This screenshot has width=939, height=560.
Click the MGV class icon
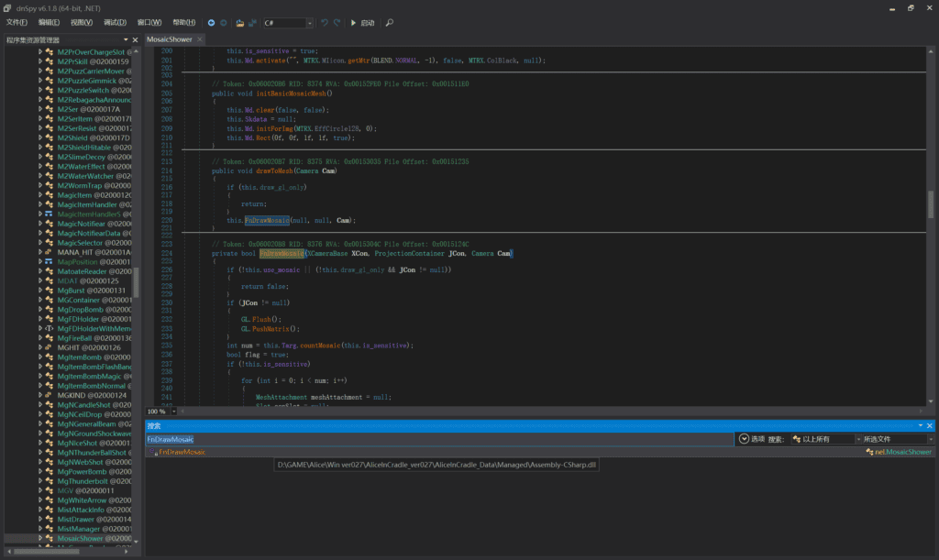[50, 490]
